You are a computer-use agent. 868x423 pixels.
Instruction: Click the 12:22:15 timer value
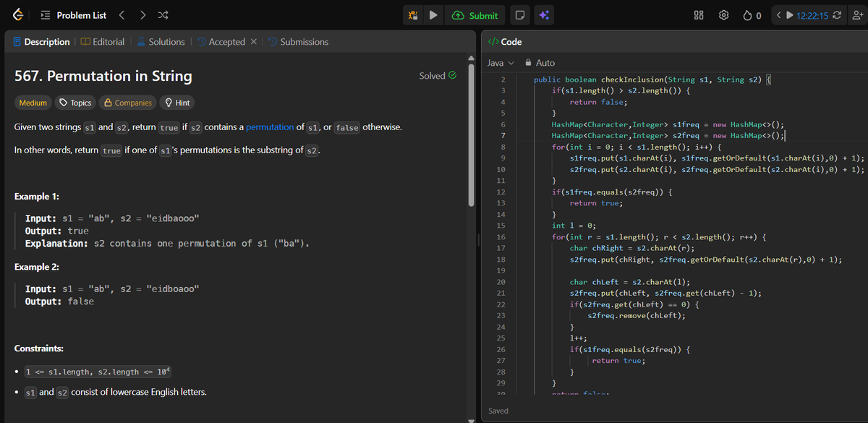pos(812,15)
